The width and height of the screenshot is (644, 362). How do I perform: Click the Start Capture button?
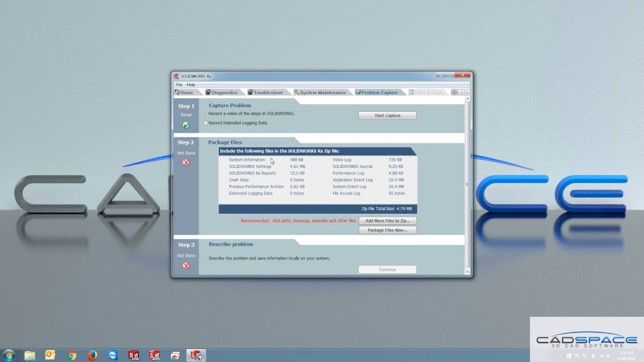387,116
